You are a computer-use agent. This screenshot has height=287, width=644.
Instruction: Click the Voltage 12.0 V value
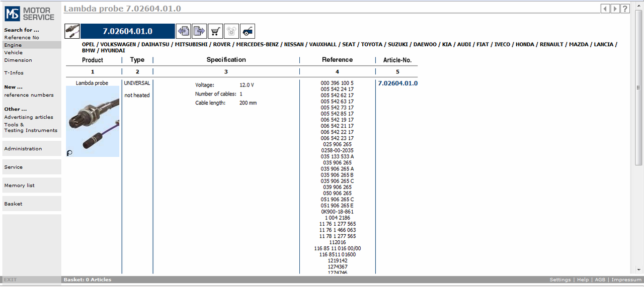pos(247,85)
